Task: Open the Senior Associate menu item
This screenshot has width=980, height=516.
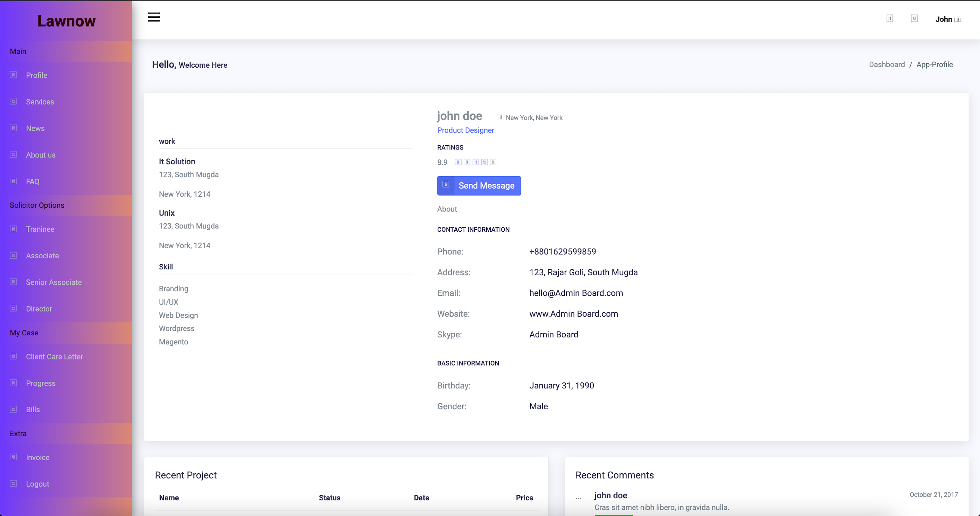Action: coord(54,282)
